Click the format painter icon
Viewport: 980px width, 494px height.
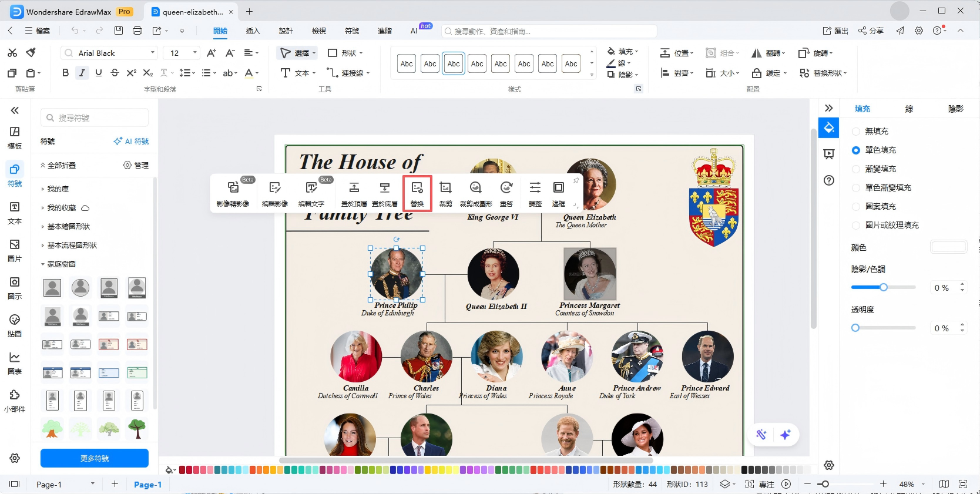[31, 53]
